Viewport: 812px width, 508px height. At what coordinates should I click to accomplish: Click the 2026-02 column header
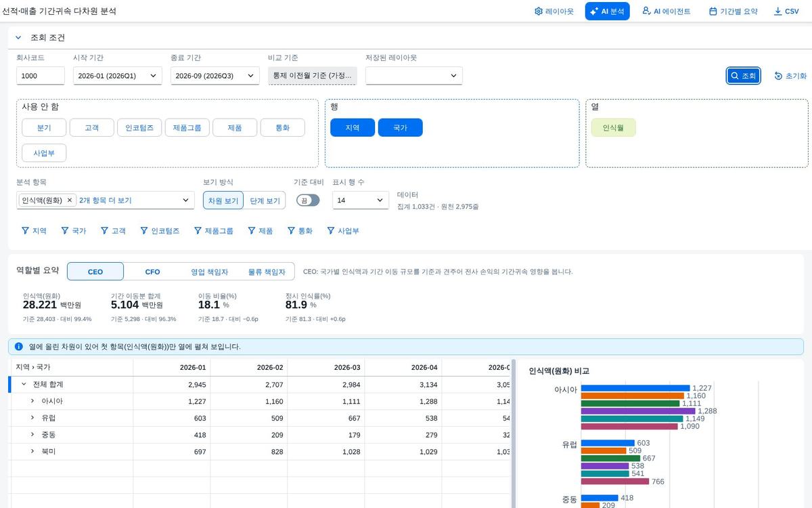tap(249, 368)
